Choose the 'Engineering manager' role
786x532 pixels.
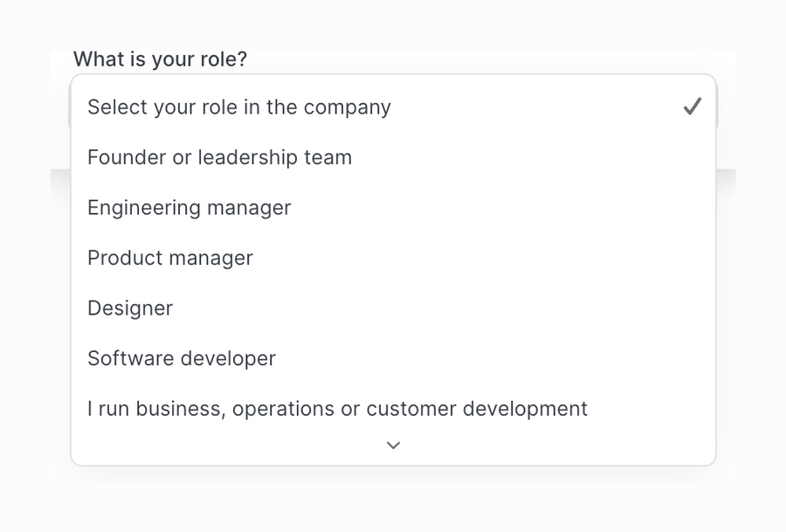coord(190,208)
